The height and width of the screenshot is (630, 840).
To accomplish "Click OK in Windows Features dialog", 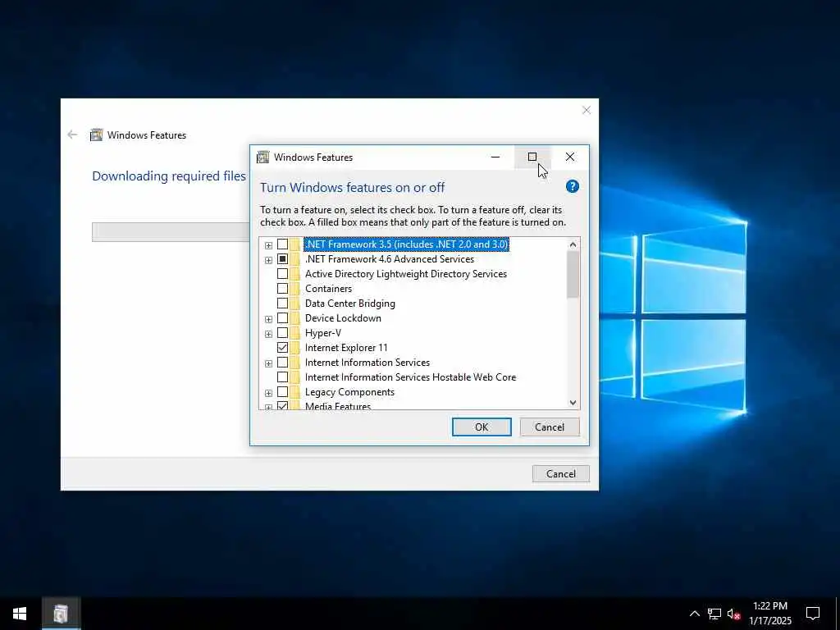I will click(482, 427).
